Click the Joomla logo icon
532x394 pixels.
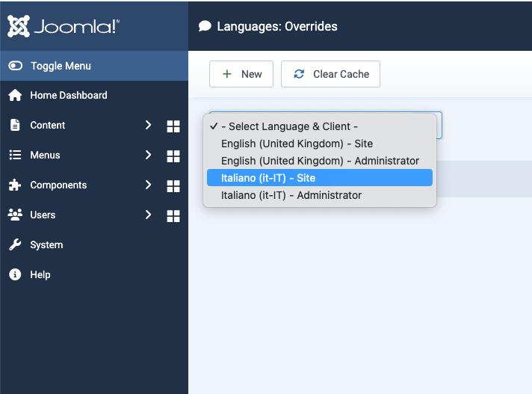point(19,26)
